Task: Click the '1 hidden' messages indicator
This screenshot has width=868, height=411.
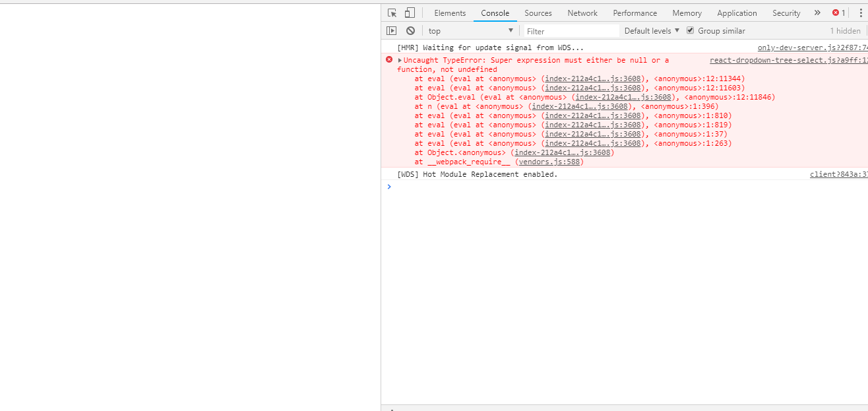Action: pos(845,31)
